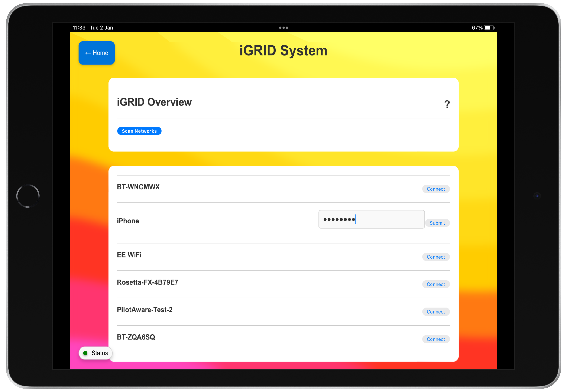Tap the 11:33 clock in status bar
This screenshot has height=392, width=567.
[x=79, y=28]
